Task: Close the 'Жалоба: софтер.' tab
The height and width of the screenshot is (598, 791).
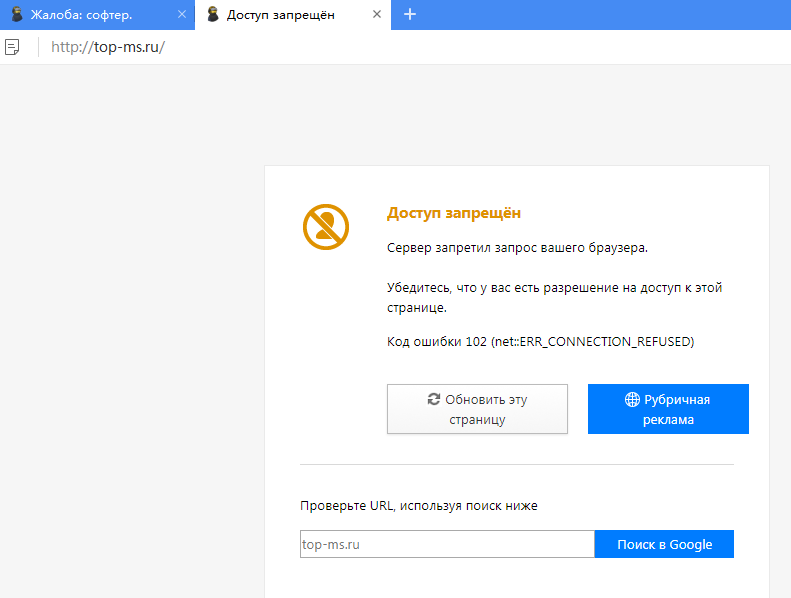Action: [182, 15]
